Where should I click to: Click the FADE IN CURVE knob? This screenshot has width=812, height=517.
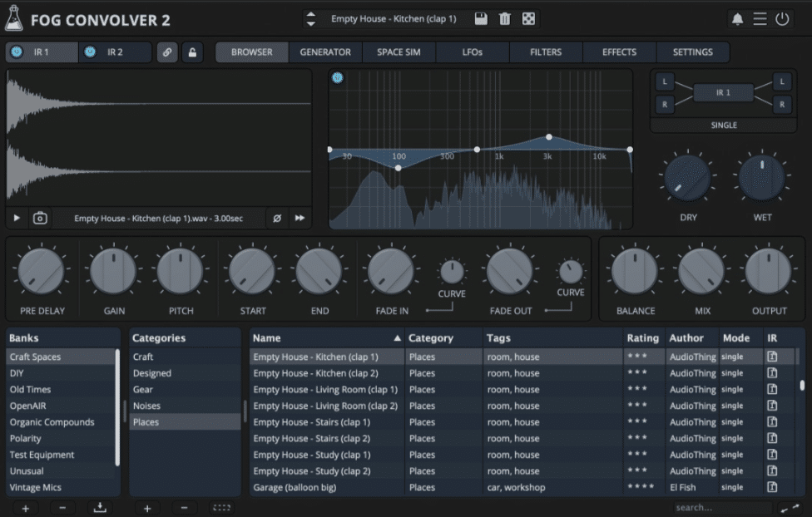click(452, 272)
